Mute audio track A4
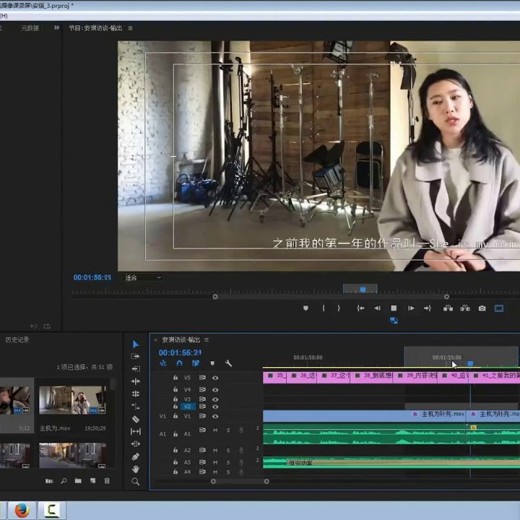 pos(215,472)
